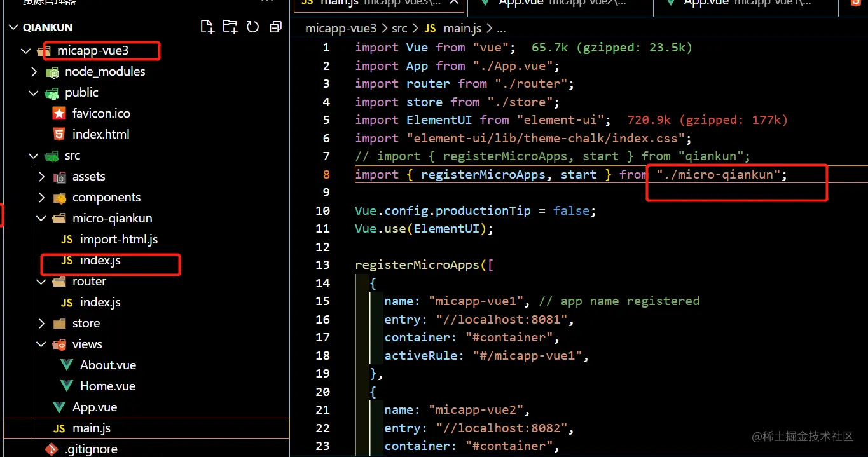Expand the node_modules folder

[x=34, y=72]
